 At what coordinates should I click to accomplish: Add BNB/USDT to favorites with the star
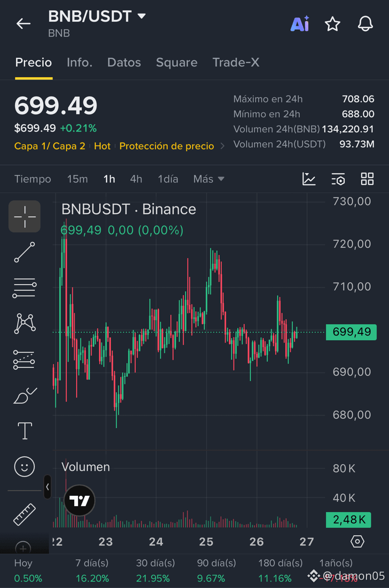(333, 24)
